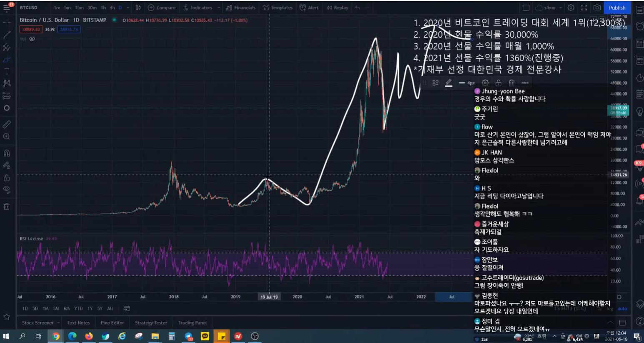The image size is (644, 343).
Task: Open the pitchfork tools
Action: 7,47
